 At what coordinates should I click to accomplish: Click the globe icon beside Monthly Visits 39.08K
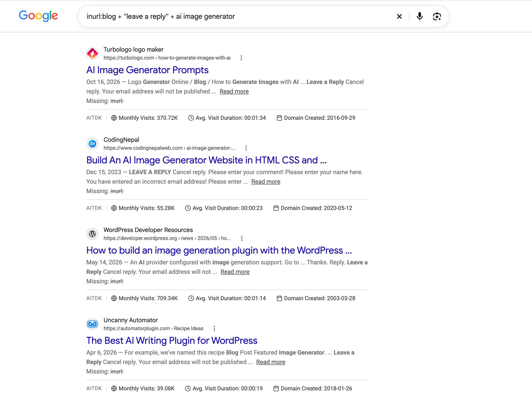point(114,389)
